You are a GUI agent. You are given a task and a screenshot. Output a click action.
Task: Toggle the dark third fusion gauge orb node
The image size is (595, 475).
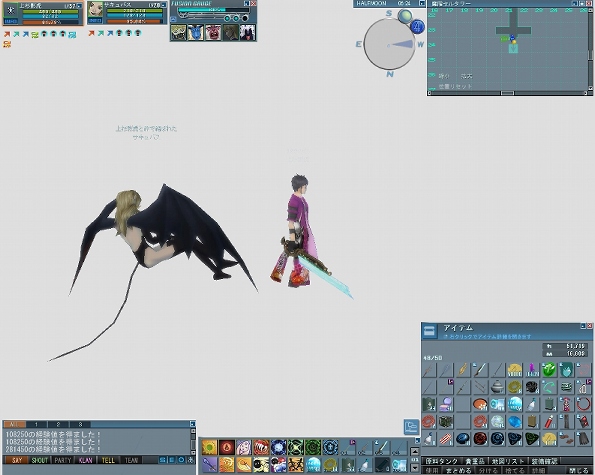pos(245,18)
